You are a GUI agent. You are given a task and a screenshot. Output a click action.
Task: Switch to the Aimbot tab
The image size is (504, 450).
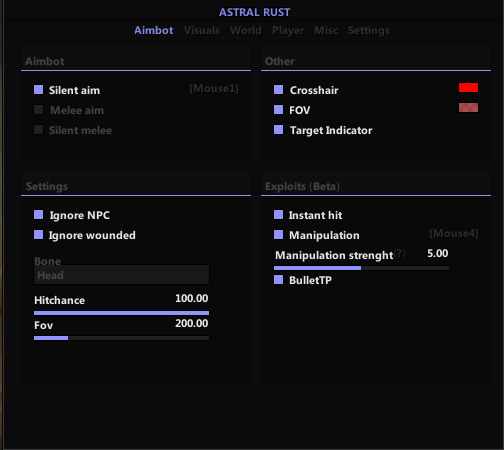click(x=154, y=30)
